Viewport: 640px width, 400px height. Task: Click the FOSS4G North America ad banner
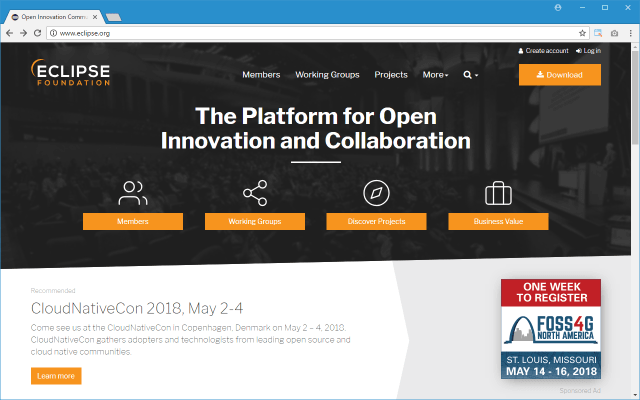click(551, 329)
